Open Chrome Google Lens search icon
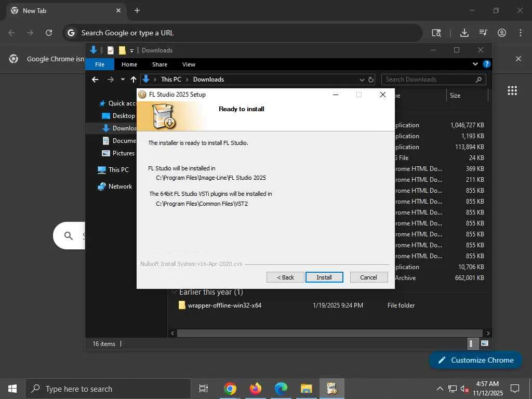The height and width of the screenshot is (399, 532). click(x=436, y=33)
